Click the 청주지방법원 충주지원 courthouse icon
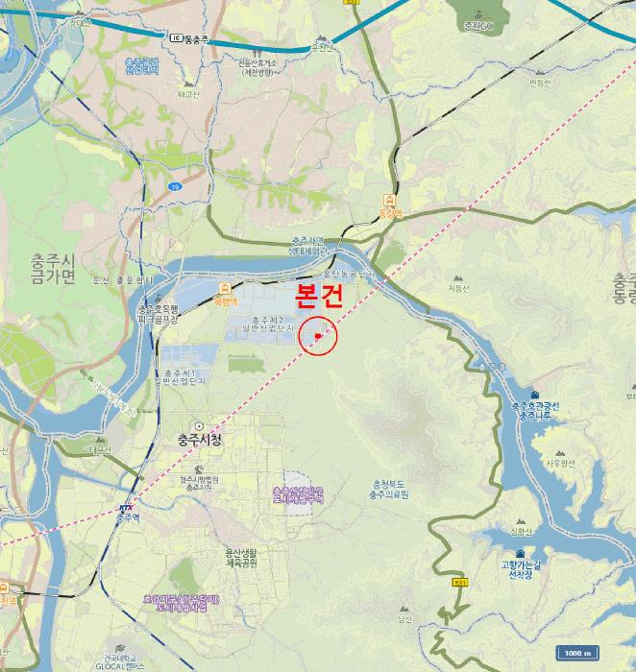 tap(198, 469)
